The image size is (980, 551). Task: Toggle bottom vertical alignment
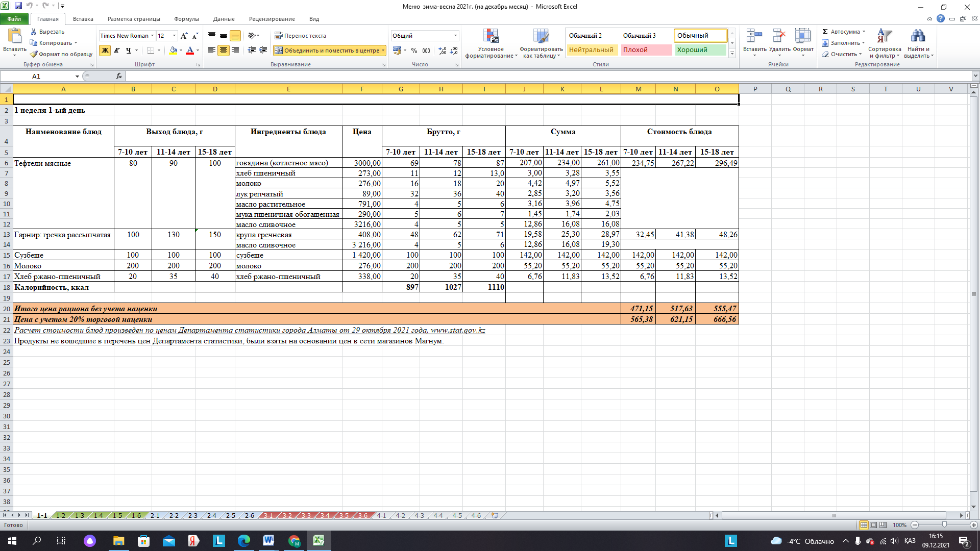click(235, 36)
